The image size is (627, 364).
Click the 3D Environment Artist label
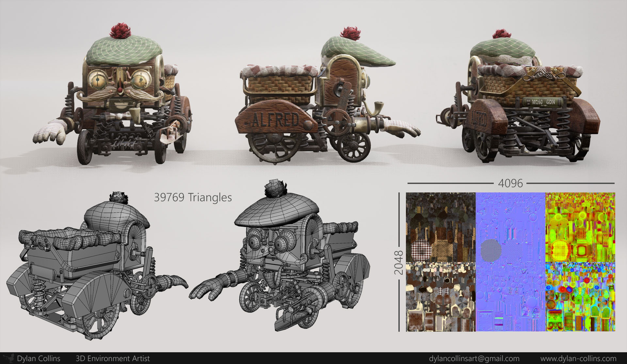point(113,358)
